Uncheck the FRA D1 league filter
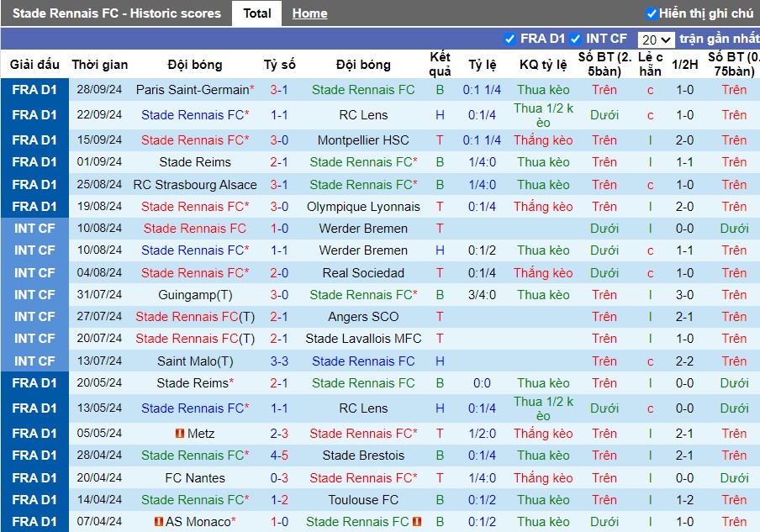760x532 pixels. [509, 39]
